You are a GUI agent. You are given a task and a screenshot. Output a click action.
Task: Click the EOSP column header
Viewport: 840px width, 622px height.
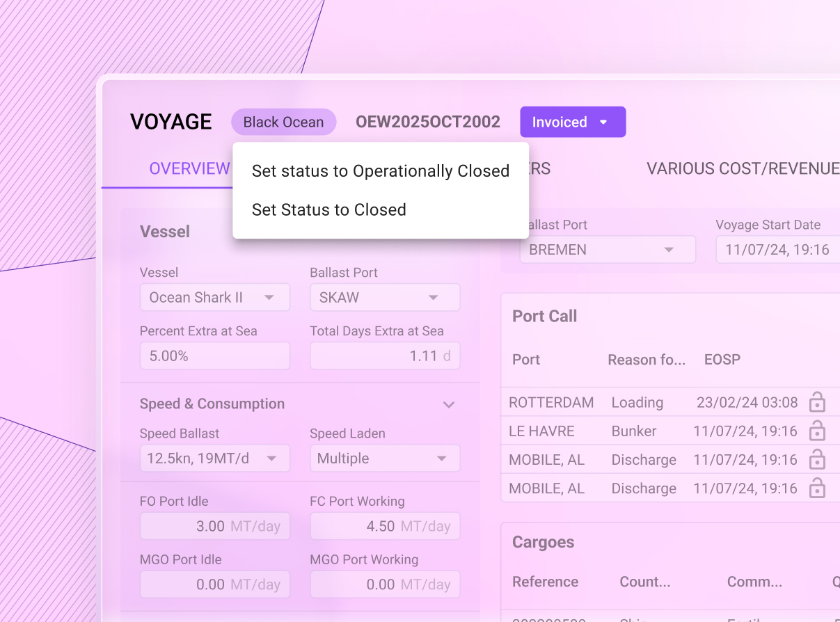point(722,360)
